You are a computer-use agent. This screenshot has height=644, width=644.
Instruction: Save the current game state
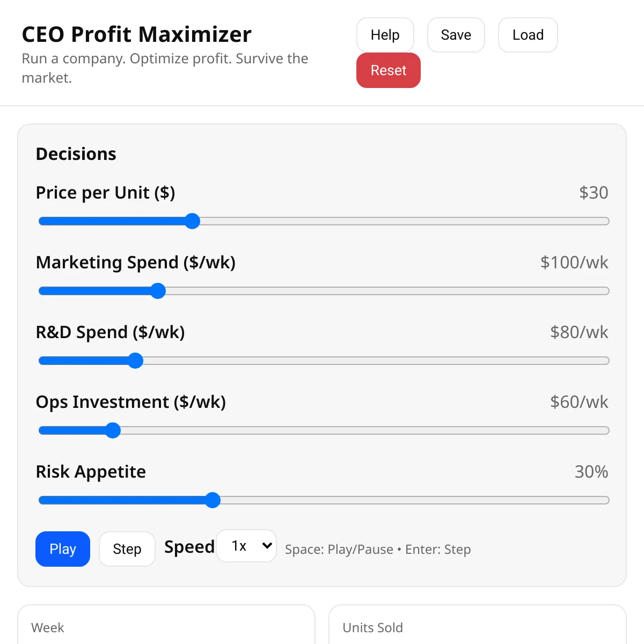pos(456,34)
